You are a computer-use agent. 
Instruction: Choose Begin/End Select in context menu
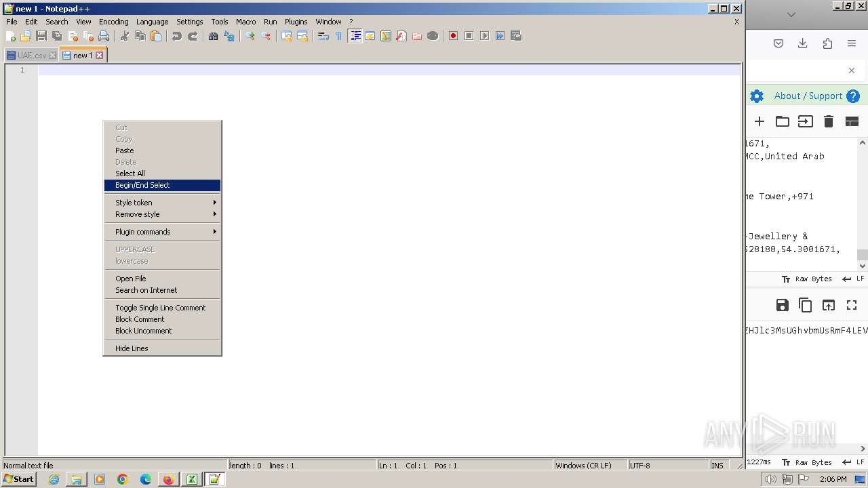pos(162,185)
